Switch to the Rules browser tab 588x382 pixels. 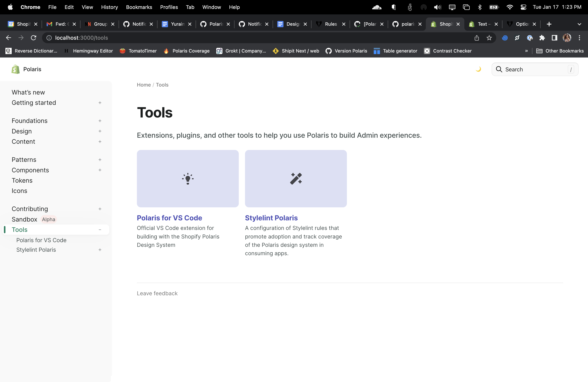(x=331, y=24)
